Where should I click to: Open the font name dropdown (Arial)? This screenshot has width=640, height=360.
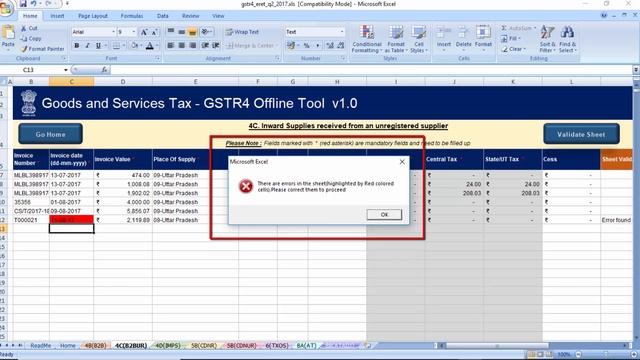coord(113,32)
